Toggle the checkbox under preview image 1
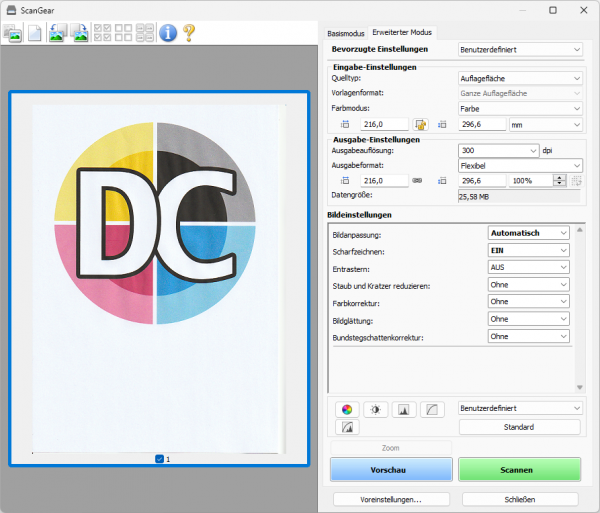 pyautogui.click(x=160, y=459)
